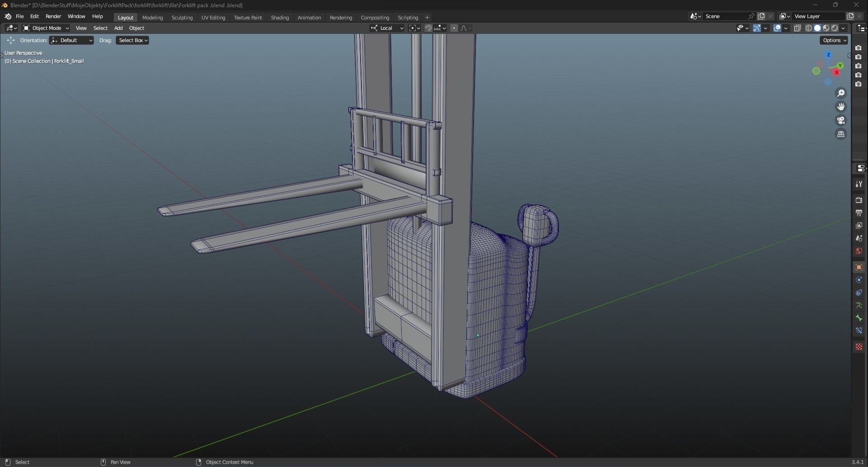Switch to the Modeling workspace tab

pos(152,18)
